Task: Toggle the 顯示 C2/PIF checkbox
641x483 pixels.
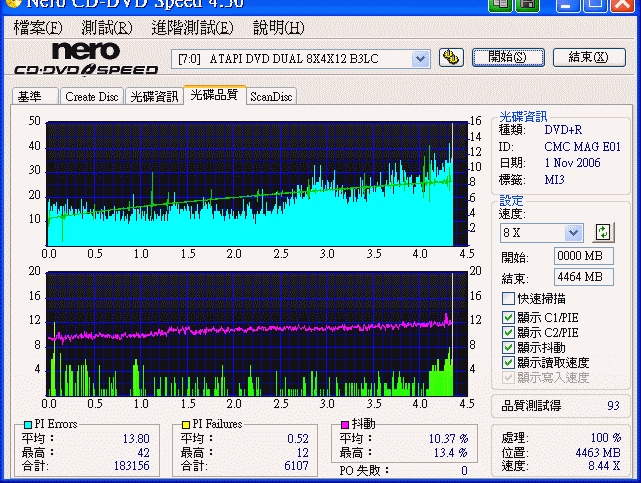Action: pyautogui.click(x=508, y=333)
